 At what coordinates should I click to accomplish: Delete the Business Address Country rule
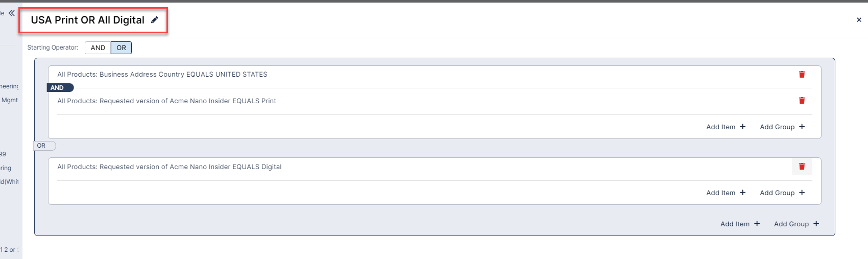pos(802,75)
